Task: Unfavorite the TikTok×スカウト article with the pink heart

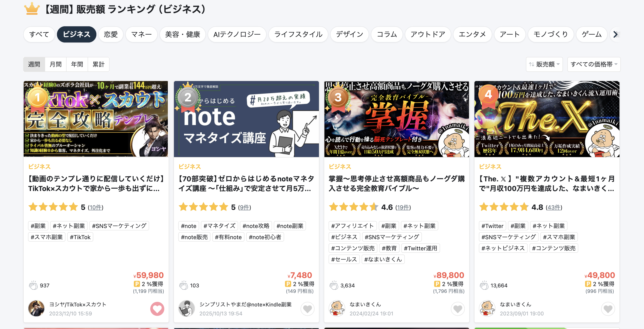Action: point(157,309)
